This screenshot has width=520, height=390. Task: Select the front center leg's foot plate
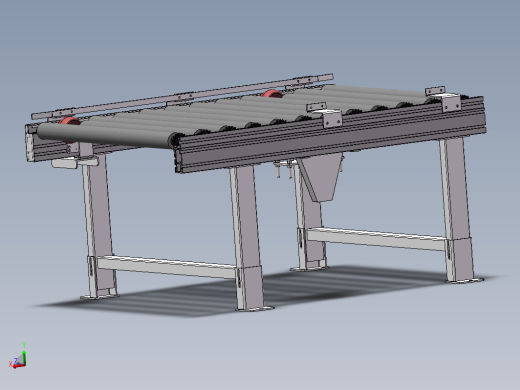pyautogui.click(x=255, y=309)
